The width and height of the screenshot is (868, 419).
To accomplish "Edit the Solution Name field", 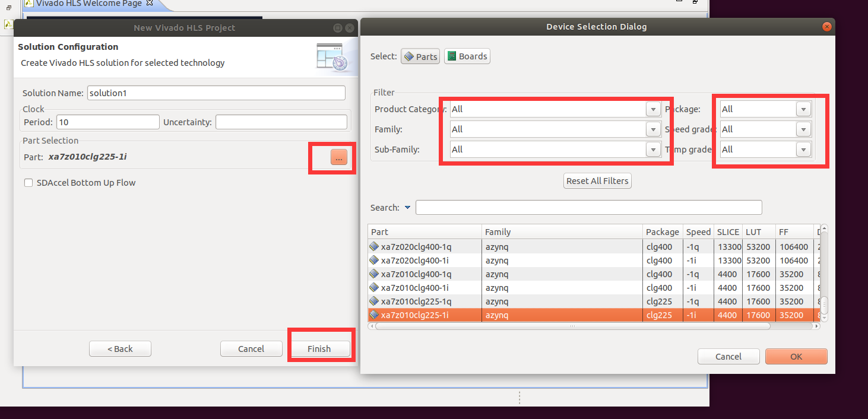I will point(216,93).
